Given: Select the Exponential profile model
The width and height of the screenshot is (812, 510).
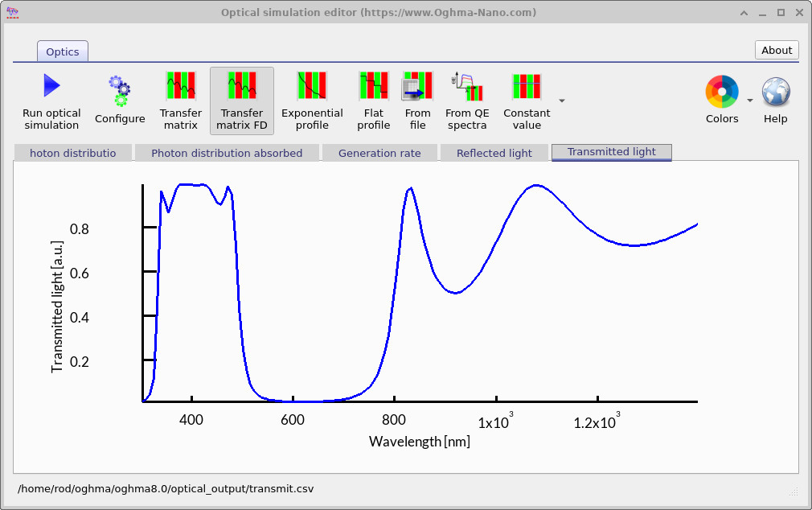Looking at the screenshot, I should (312, 101).
